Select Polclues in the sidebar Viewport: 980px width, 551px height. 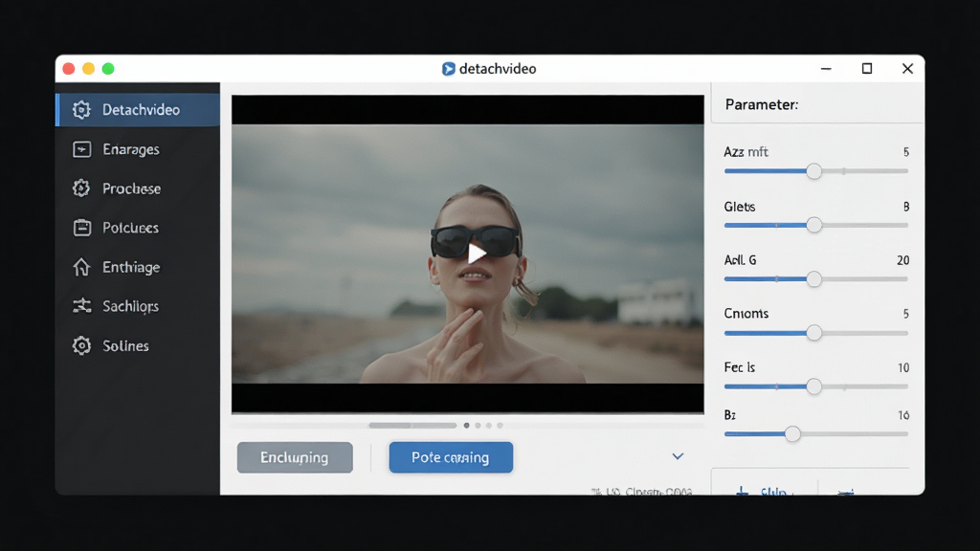click(x=138, y=228)
